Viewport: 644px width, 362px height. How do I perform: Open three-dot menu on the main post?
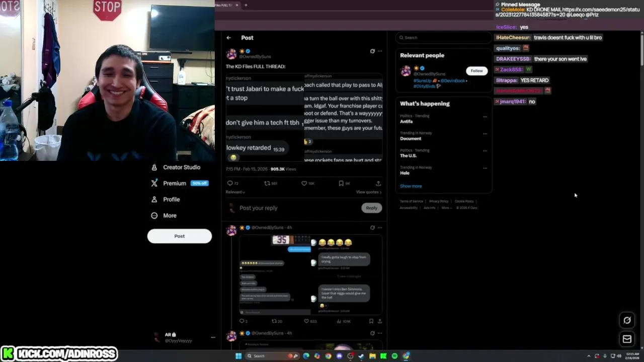tap(380, 51)
